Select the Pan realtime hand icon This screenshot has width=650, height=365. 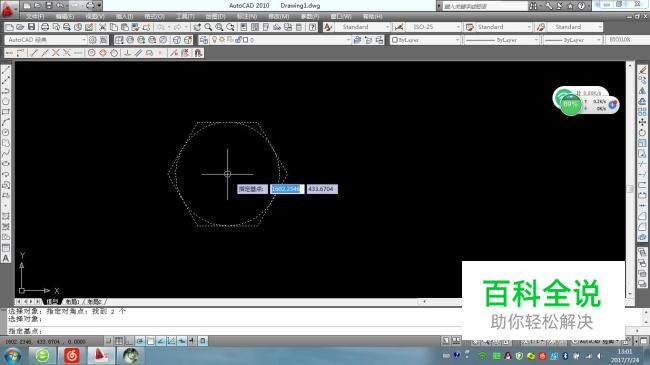197,27
